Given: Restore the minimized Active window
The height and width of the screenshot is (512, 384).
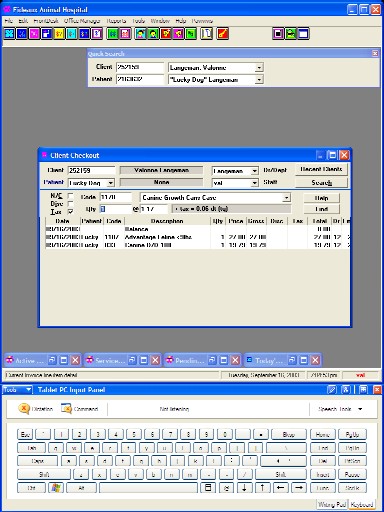Looking at the screenshot, I should [x=52, y=360].
